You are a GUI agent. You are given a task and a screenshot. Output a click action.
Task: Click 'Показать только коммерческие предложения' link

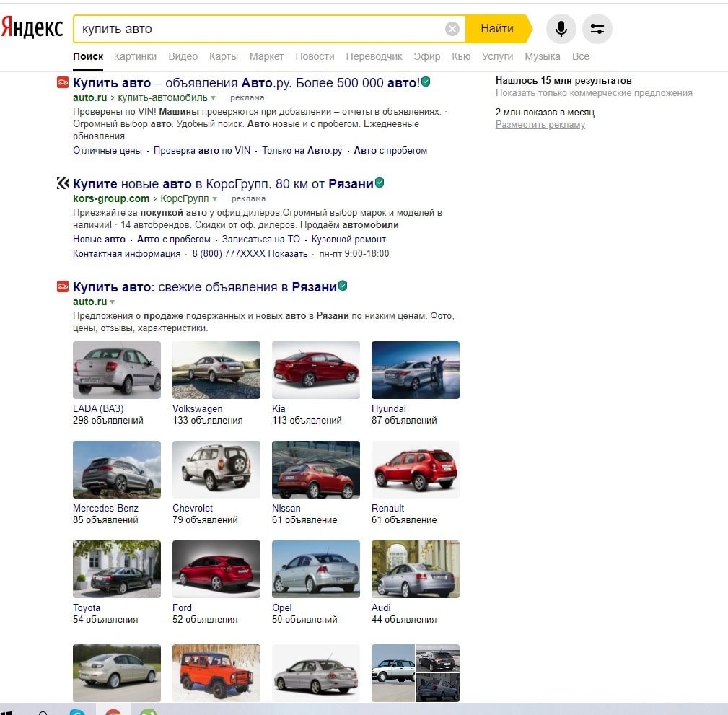coord(594,93)
